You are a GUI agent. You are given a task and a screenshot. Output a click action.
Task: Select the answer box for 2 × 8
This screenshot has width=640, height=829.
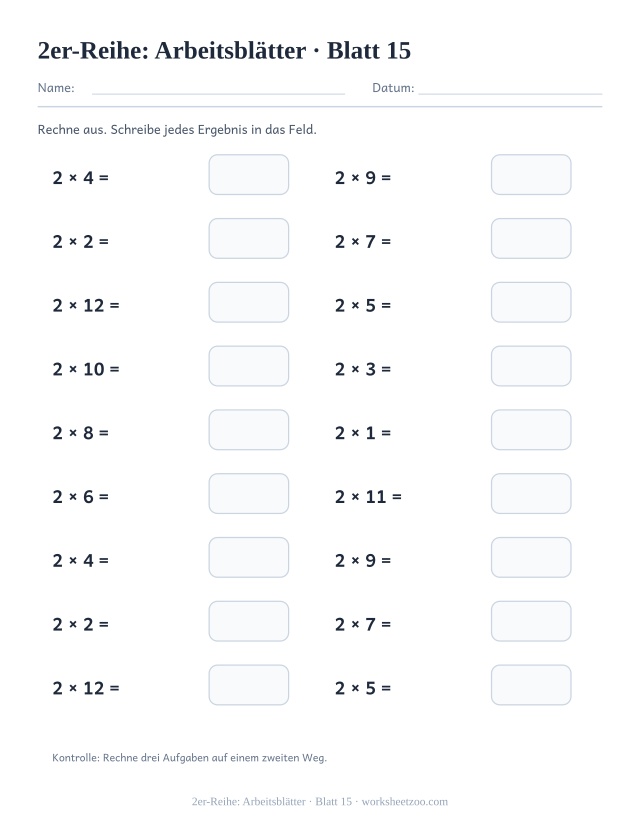click(249, 430)
